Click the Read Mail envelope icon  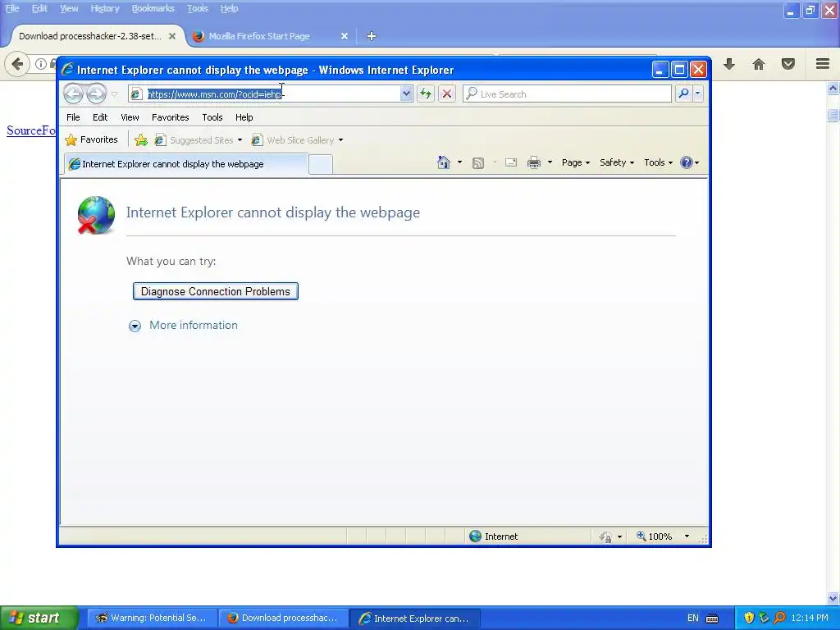[511, 162]
